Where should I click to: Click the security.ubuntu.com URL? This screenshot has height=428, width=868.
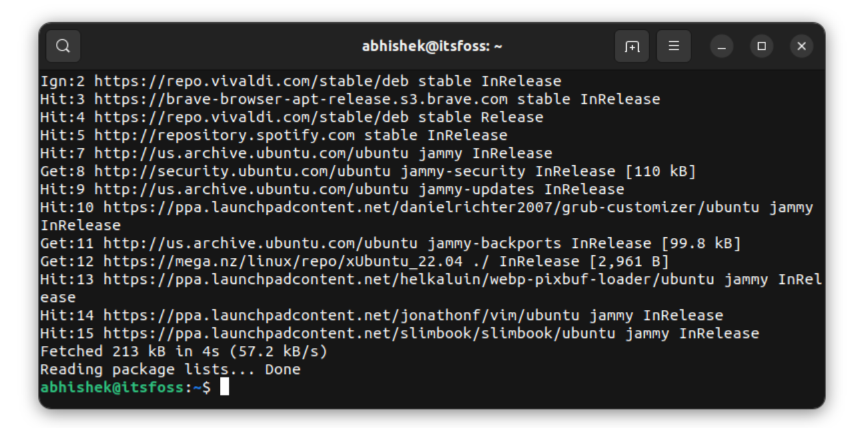242,171
